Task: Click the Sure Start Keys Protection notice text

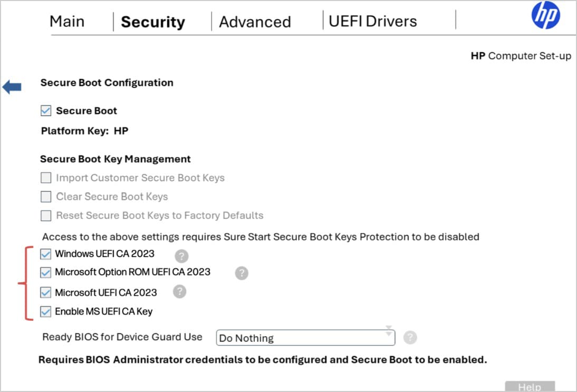Action: 261,237
